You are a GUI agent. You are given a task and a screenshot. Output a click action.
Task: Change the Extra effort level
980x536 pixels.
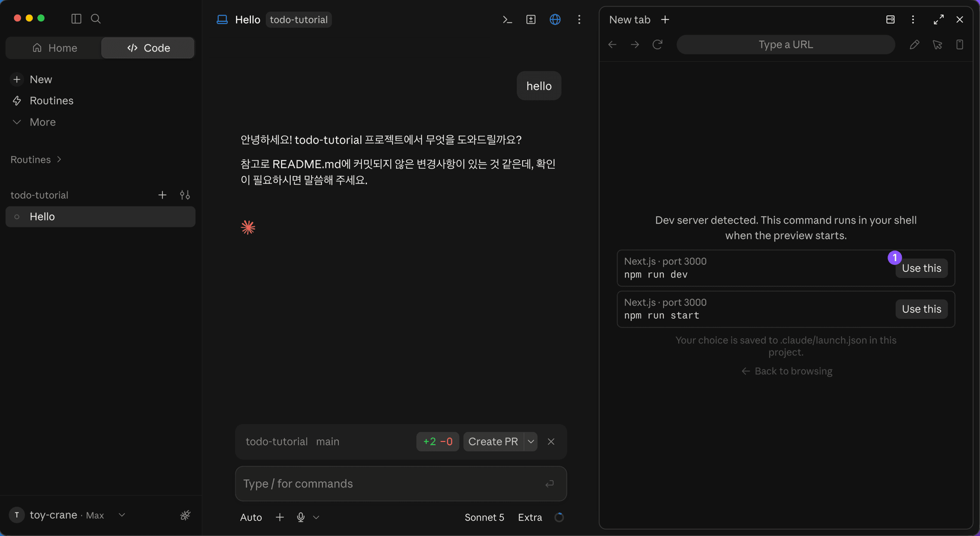coord(530,517)
